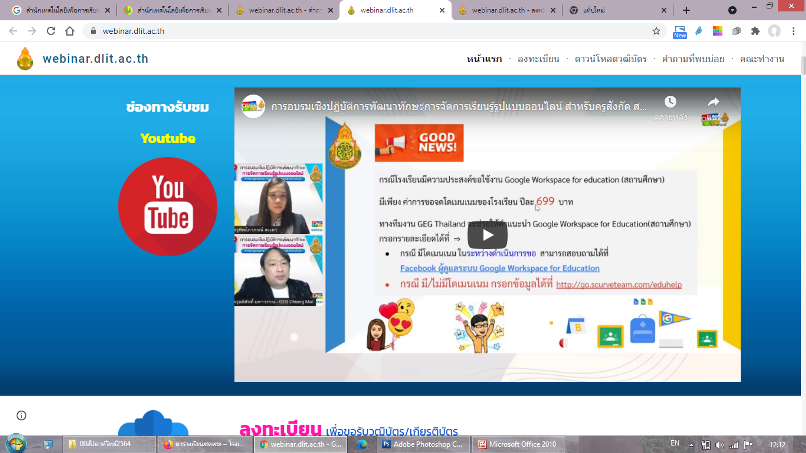The width and height of the screenshot is (806, 453).
Task: Click the site logo emblem
Action: (25, 59)
